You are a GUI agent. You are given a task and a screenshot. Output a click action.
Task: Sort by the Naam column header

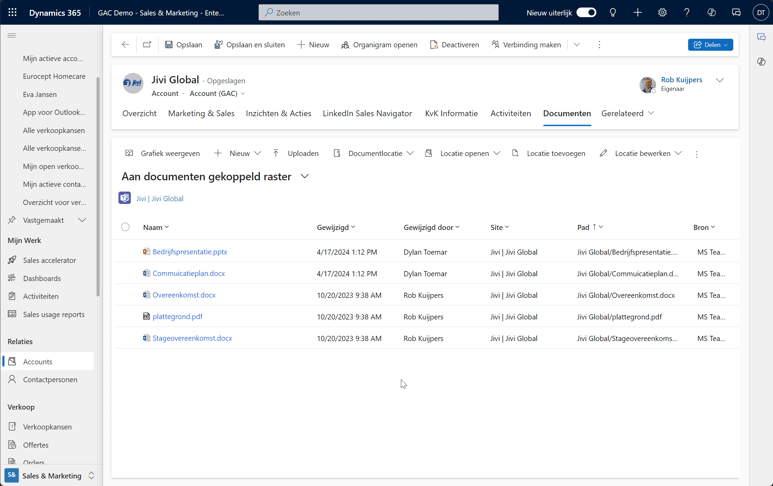(x=156, y=227)
